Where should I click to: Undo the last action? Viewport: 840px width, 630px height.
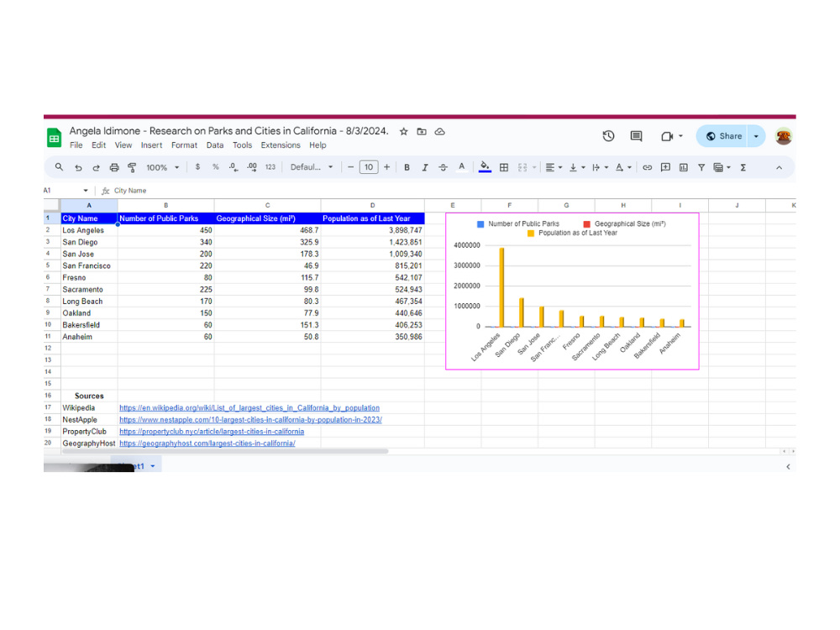pos(78,167)
